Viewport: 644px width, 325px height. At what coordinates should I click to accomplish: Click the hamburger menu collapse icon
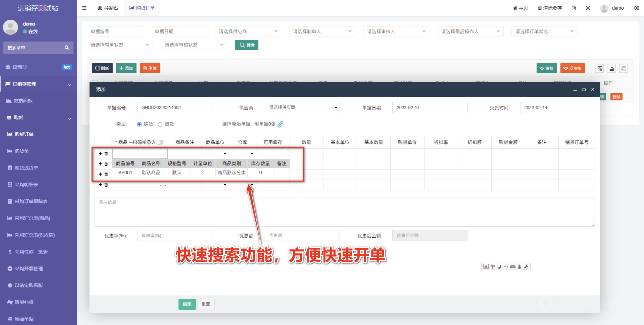click(84, 8)
